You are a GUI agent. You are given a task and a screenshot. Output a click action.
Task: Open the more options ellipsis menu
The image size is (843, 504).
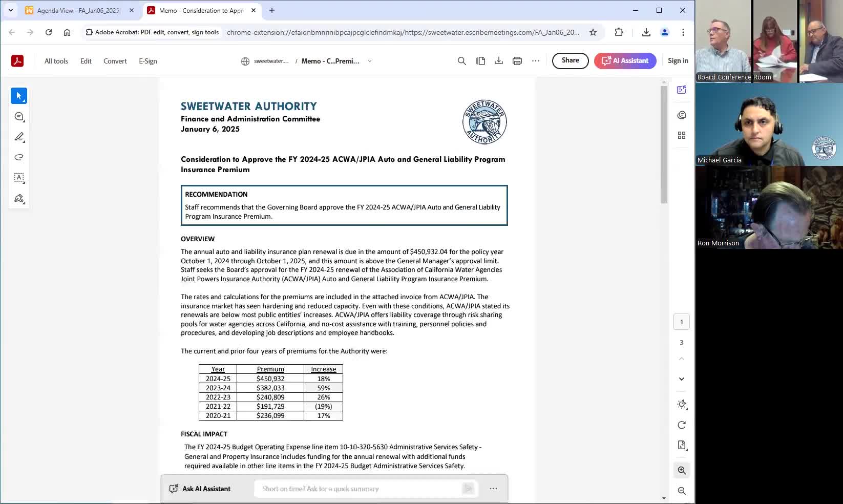point(536,60)
